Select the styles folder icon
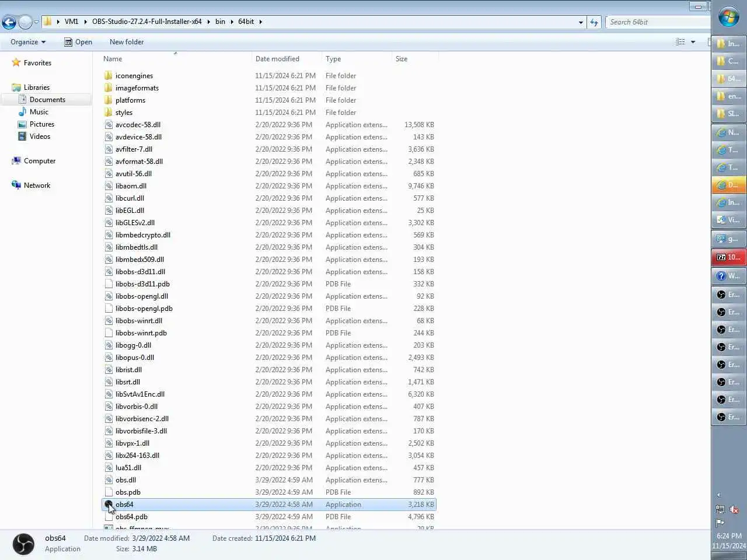Screen dimensions: 747x560 pos(109,113)
